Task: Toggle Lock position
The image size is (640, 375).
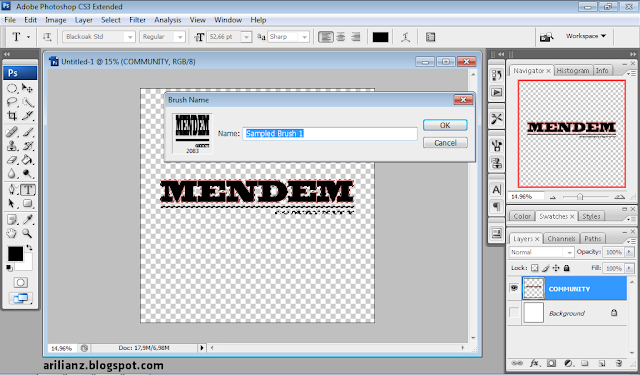Action: 556,268
